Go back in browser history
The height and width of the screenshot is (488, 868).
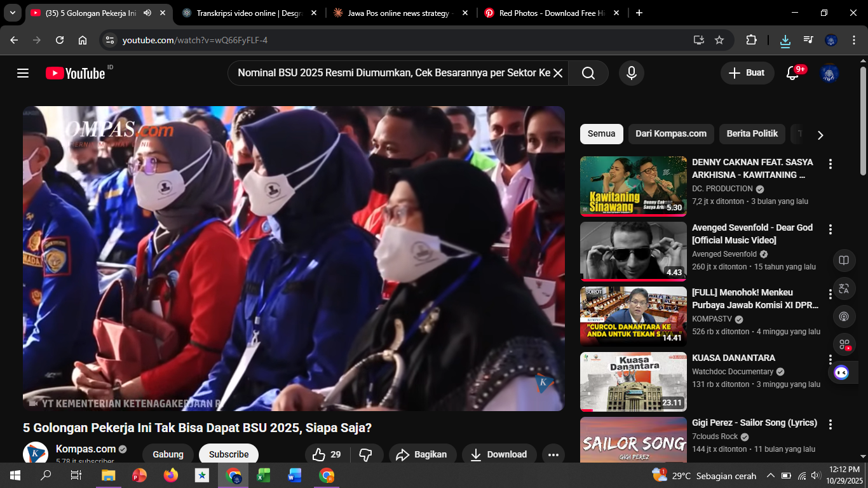click(14, 40)
